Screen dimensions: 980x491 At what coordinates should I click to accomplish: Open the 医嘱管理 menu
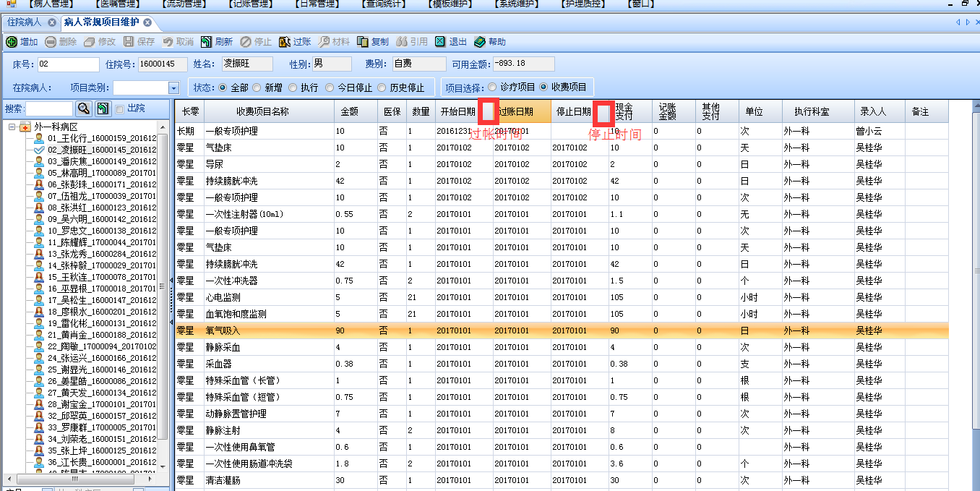[119, 4]
